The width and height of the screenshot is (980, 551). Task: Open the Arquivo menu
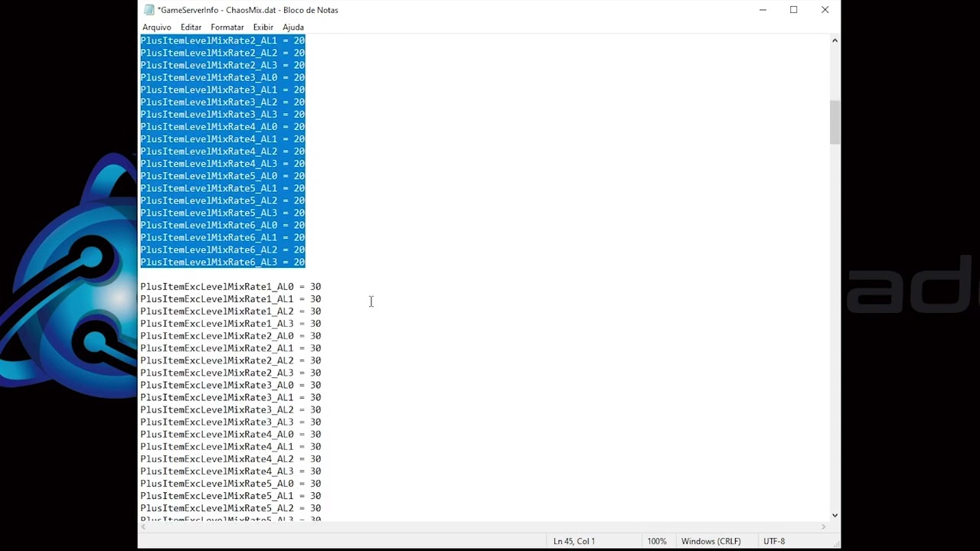click(x=157, y=27)
